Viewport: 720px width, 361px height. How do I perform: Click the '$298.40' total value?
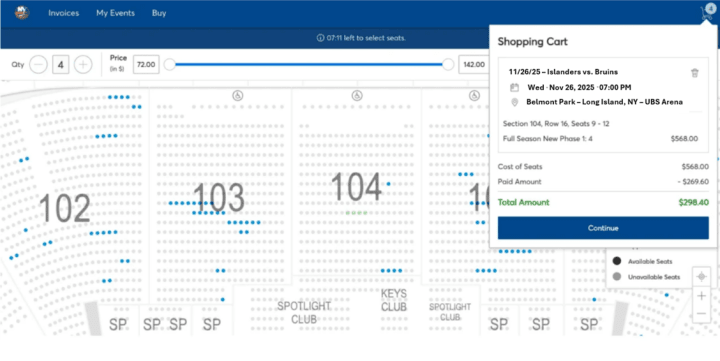pos(693,203)
